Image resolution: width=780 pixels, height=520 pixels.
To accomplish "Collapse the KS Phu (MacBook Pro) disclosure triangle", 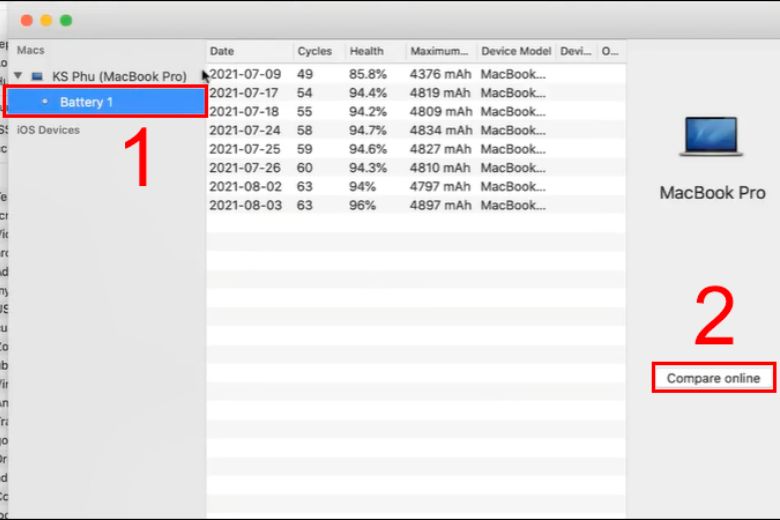I will click(x=18, y=76).
